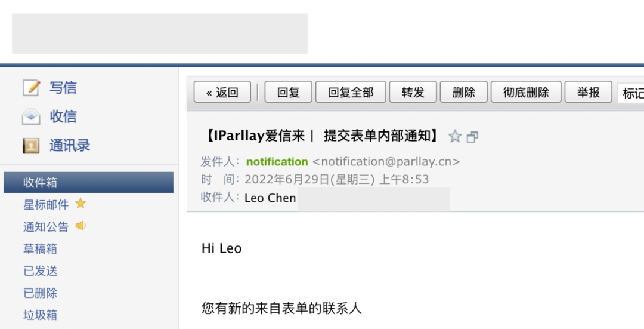Open the 垃圾箱 spam folder

(x=40, y=315)
